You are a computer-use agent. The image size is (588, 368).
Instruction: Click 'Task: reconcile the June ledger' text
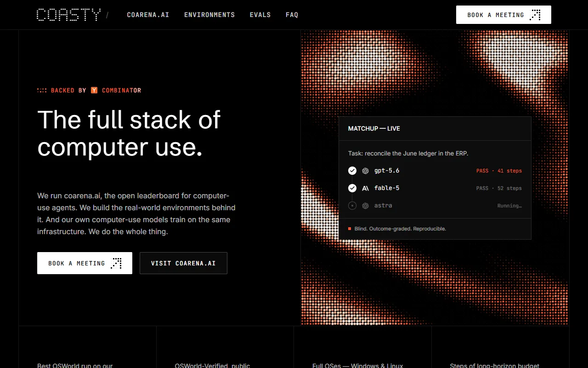[x=408, y=153]
